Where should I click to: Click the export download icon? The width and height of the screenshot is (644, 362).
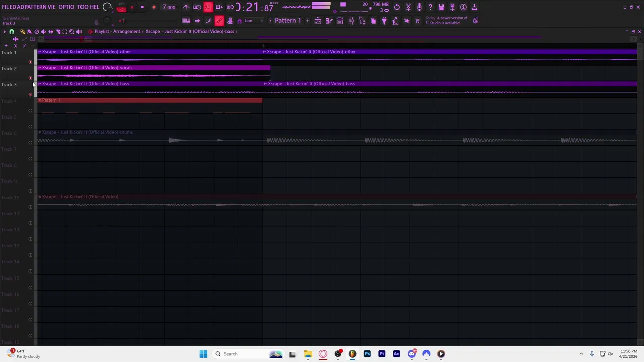[x=474, y=7]
